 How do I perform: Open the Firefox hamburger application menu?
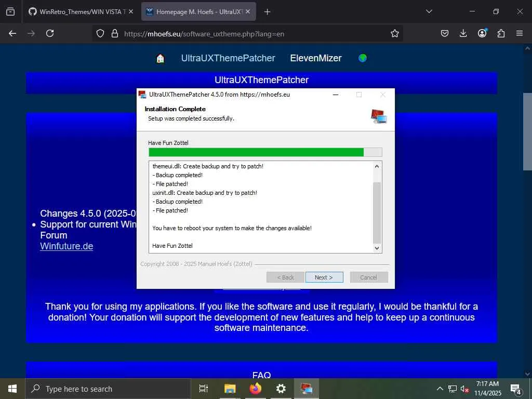(x=520, y=33)
